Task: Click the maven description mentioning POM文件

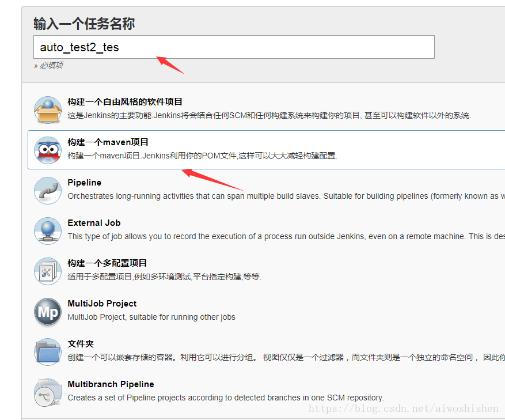Action: (x=202, y=156)
